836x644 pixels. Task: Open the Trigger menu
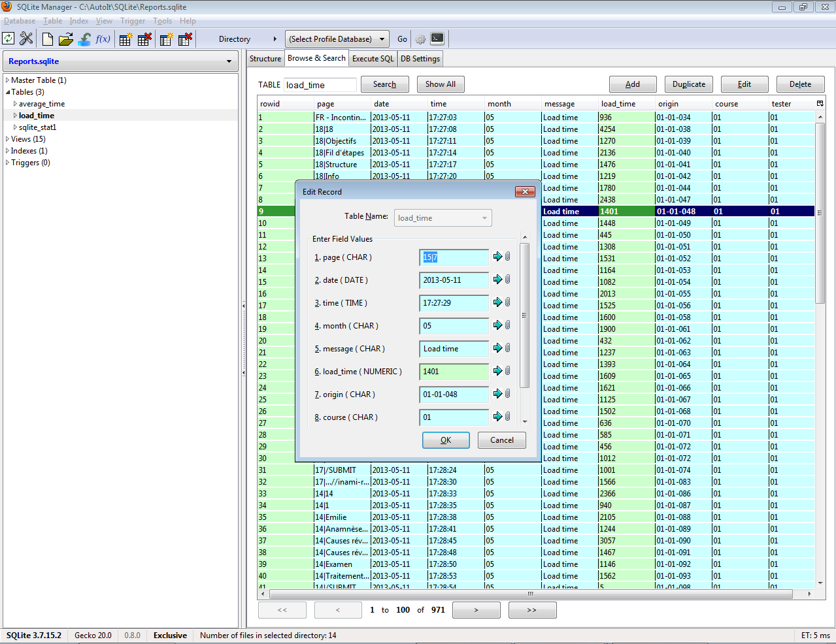(133, 21)
